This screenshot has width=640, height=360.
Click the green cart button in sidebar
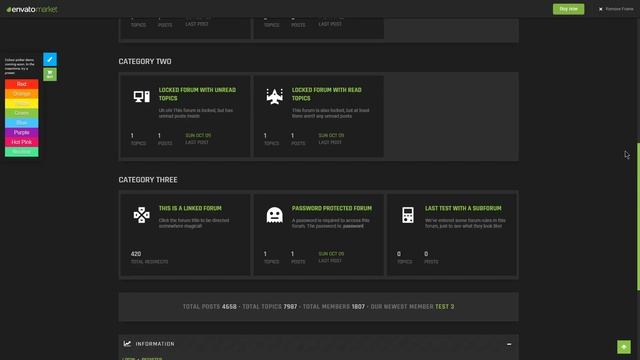pos(50,74)
